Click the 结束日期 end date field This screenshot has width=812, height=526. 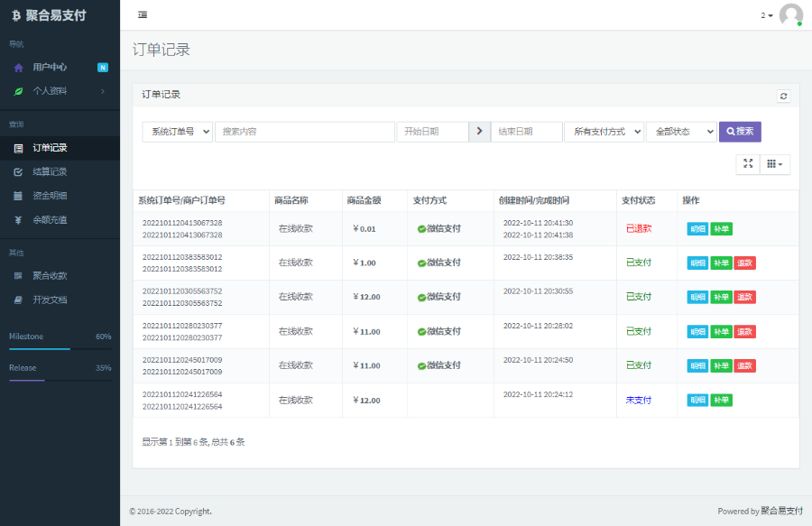coord(527,132)
